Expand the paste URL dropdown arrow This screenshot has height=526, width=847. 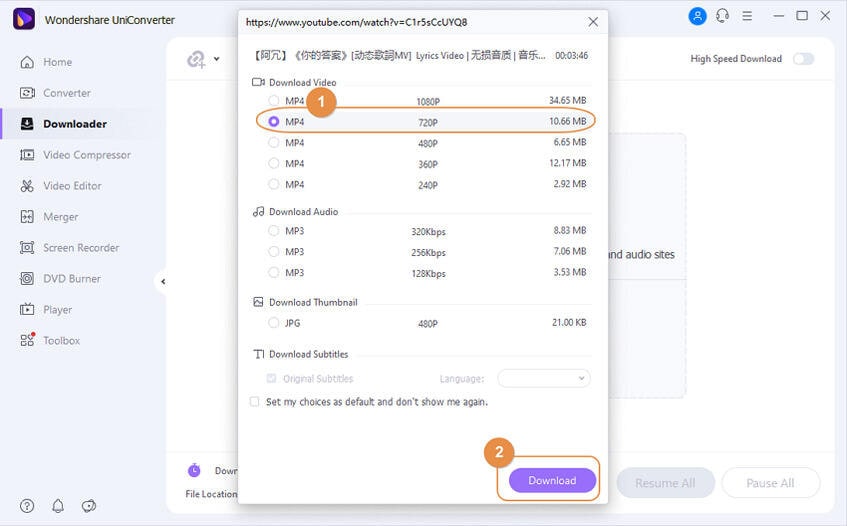(x=217, y=59)
